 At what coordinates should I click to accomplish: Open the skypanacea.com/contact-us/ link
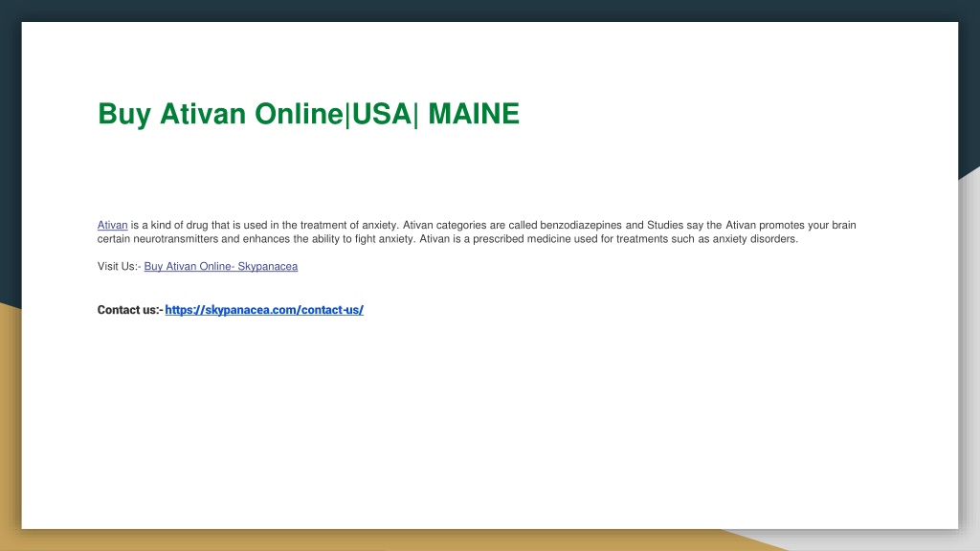click(264, 310)
